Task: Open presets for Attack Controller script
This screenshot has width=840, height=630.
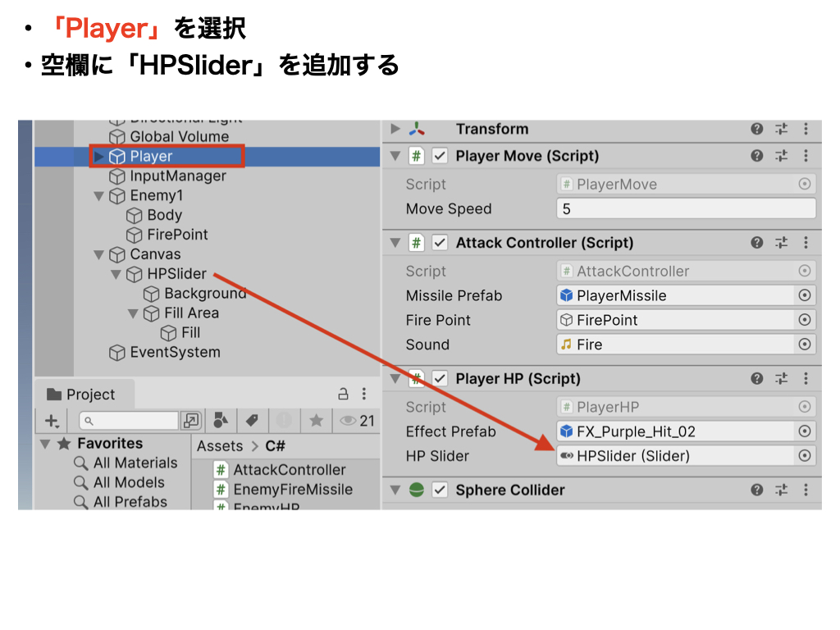Action: pyautogui.click(x=781, y=243)
